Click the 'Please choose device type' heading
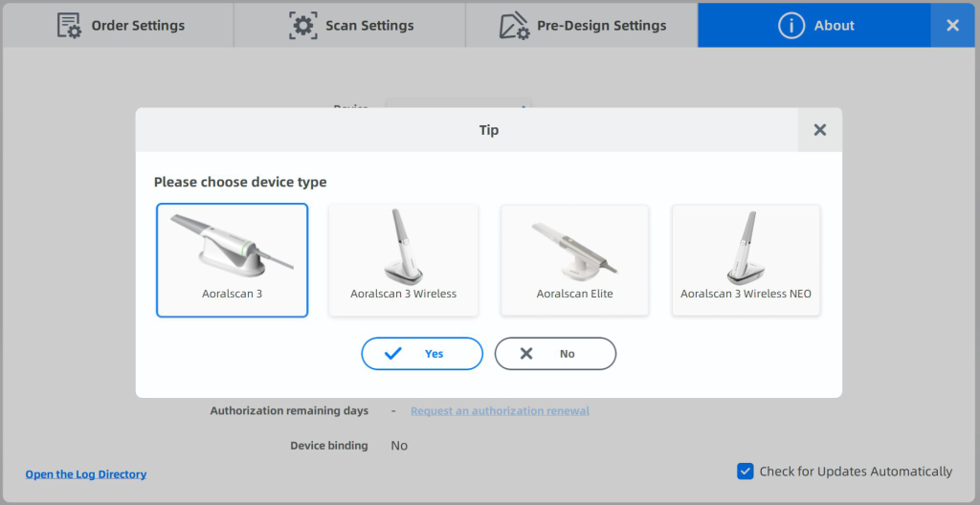980x505 pixels. click(240, 182)
